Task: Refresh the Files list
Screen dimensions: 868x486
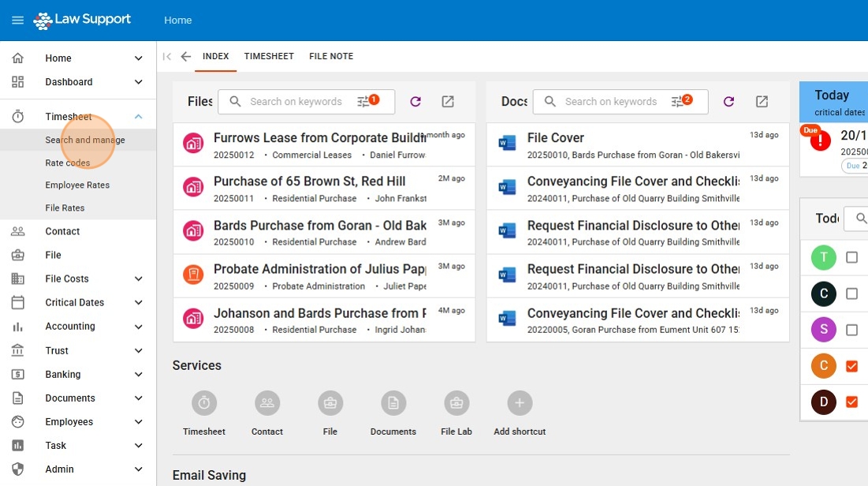Action: coord(415,102)
